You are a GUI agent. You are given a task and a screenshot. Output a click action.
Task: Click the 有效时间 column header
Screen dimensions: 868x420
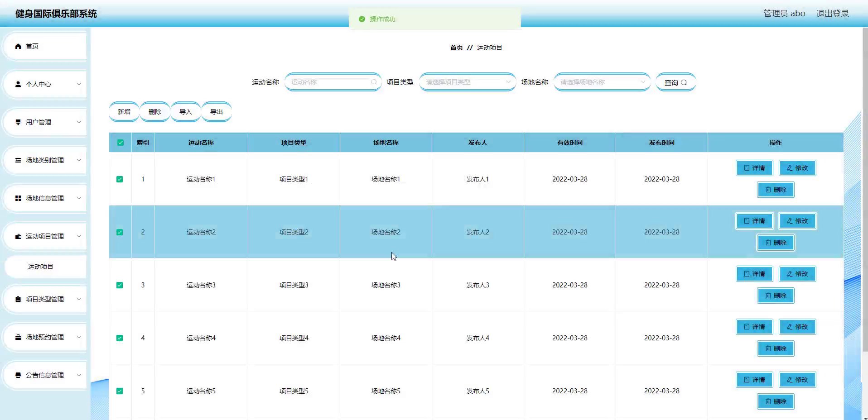coord(570,143)
